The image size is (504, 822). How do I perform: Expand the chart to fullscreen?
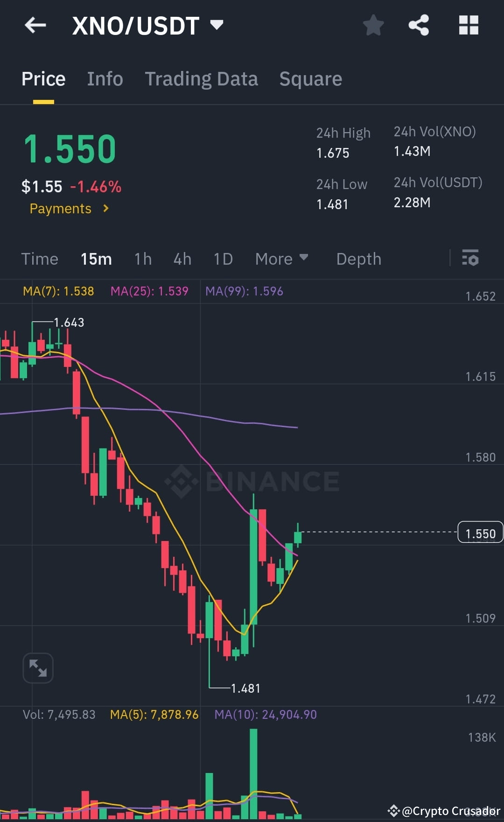tap(38, 668)
